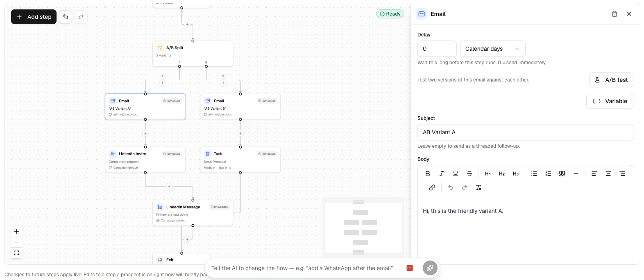
Task: Insert a horizontal rule
Action: point(576,174)
